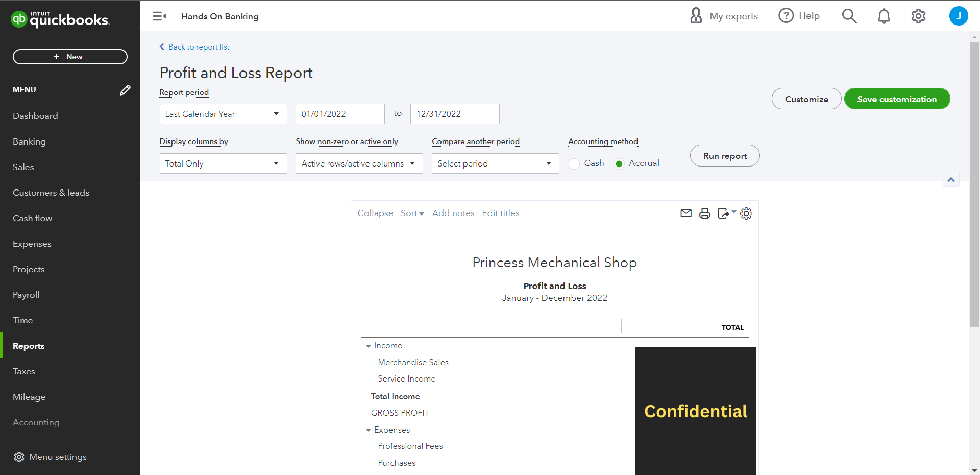Click the start date 01/01/2022 field
Viewport: 980px width, 475px height.
coord(339,114)
